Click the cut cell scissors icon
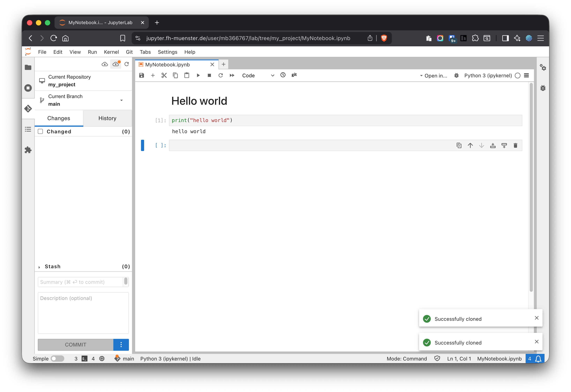Screen dimensions: 571x392 point(164,75)
